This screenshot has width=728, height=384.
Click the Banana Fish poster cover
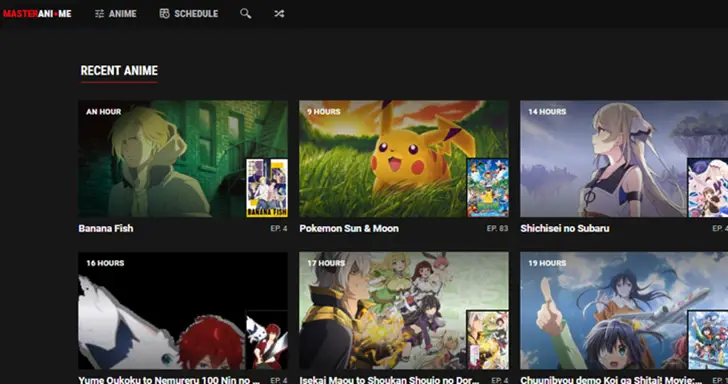pyautogui.click(x=267, y=188)
